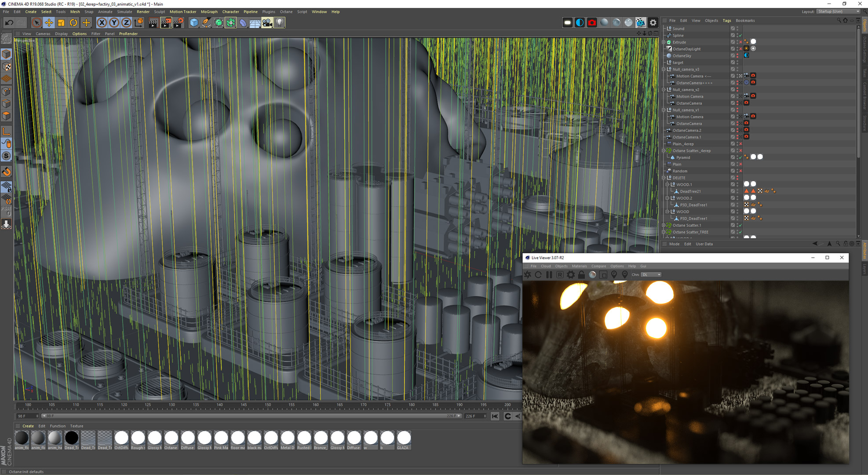The width and height of the screenshot is (868, 475).
Task: Click the Live Viewer pick focus icon
Action: tap(614, 274)
